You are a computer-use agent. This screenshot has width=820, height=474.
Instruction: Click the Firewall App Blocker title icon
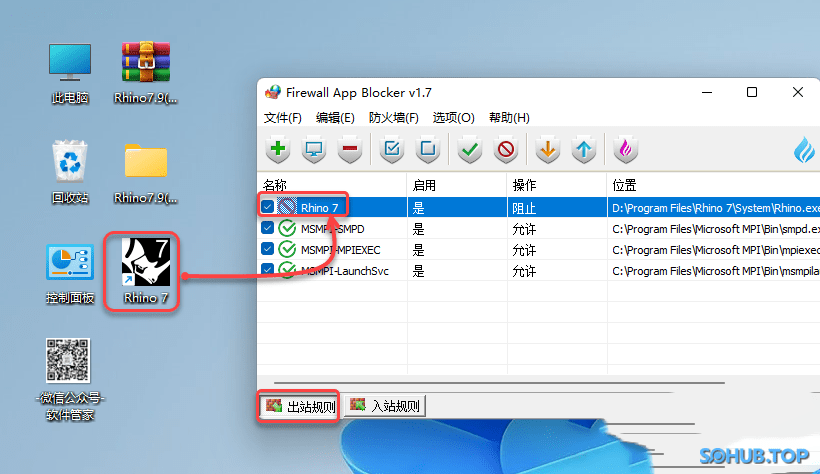[272, 93]
